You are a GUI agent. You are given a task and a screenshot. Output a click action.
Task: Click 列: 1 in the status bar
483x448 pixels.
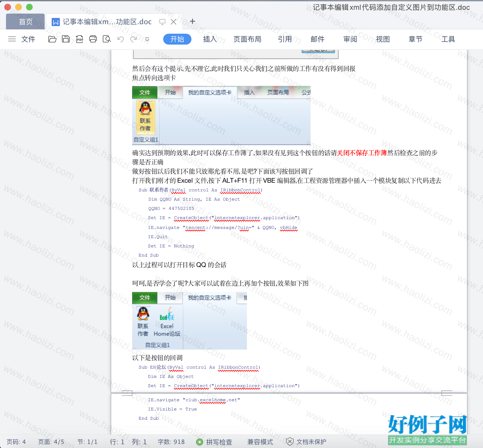[x=139, y=442]
